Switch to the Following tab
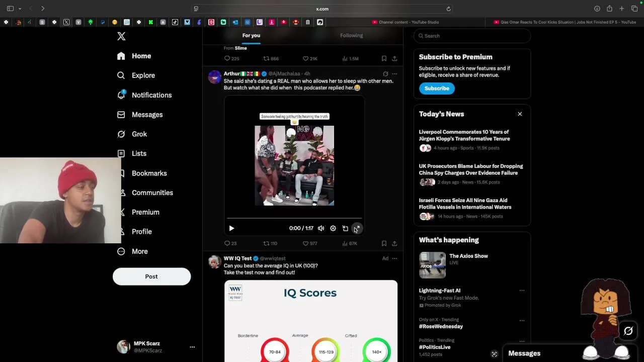 [351, 35]
